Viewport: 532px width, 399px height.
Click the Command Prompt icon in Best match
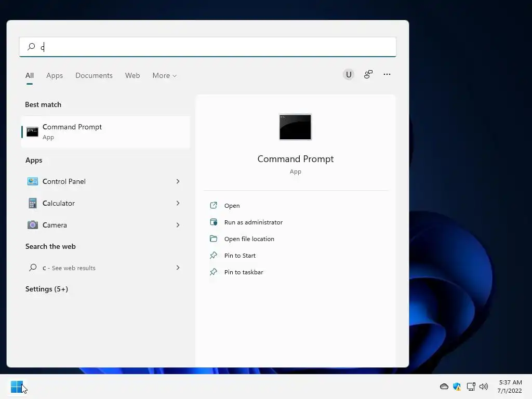click(x=32, y=131)
